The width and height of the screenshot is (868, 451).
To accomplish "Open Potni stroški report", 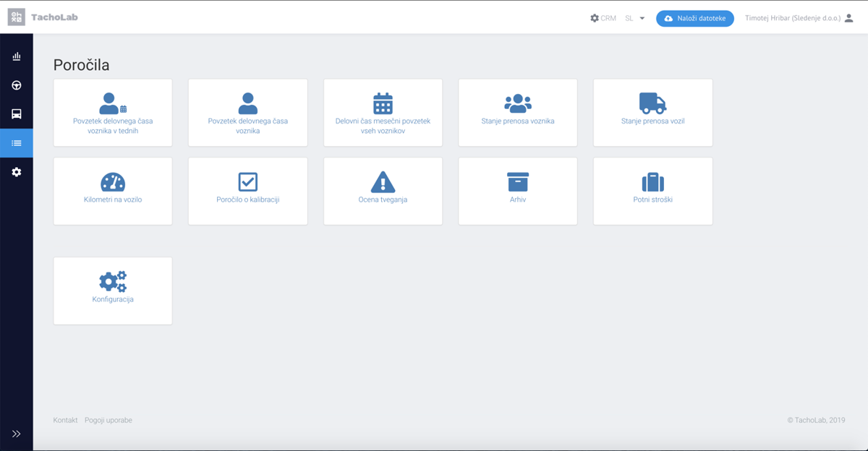I will [652, 199].
